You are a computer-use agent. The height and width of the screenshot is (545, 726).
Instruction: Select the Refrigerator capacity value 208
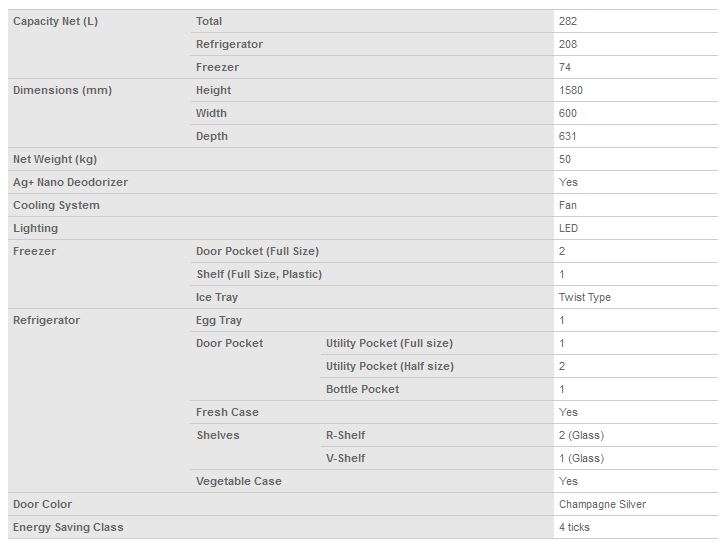(568, 44)
